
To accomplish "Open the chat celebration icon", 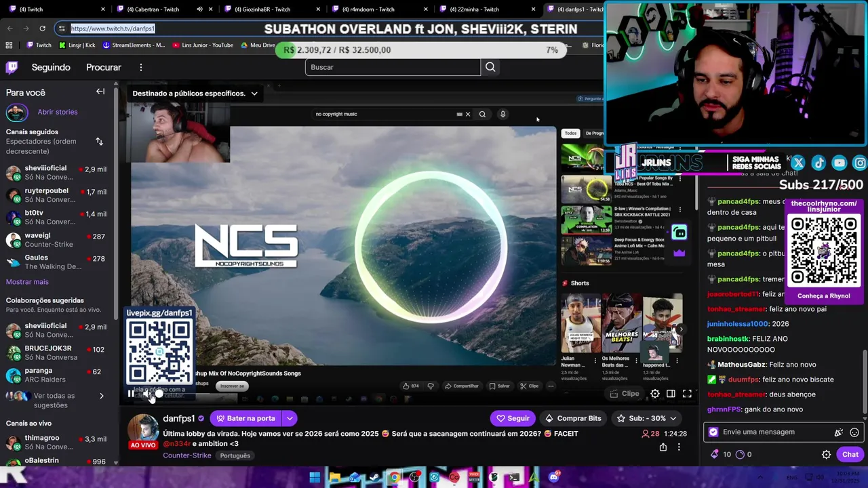I will pyautogui.click(x=839, y=432).
